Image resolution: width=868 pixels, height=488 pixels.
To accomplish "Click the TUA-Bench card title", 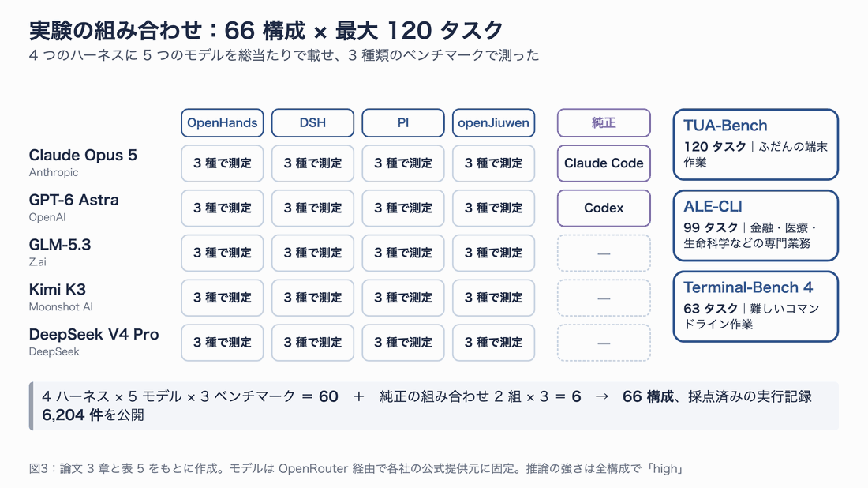I will [x=725, y=126].
